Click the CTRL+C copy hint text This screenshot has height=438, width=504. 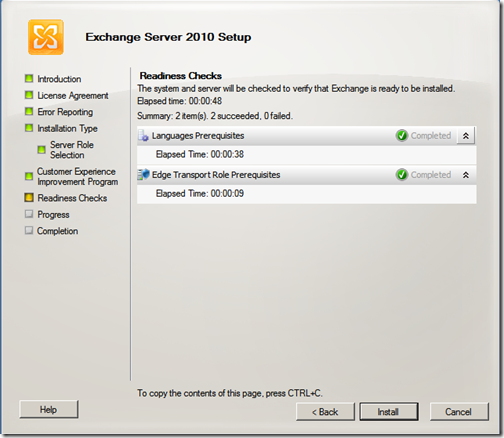230,393
